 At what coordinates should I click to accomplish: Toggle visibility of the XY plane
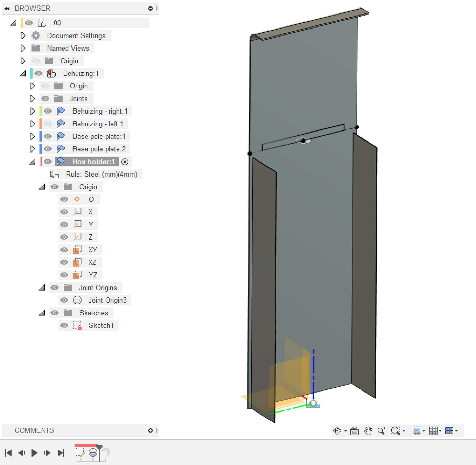click(x=64, y=250)
